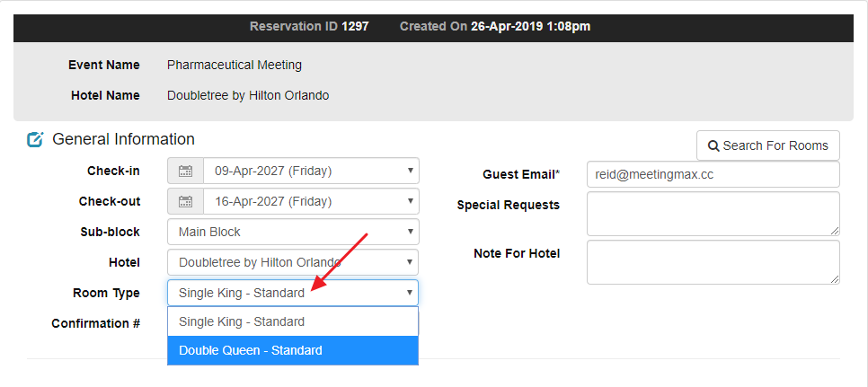
Task: Click the Reservation ID 1297 header text
Action: [309, 26]
